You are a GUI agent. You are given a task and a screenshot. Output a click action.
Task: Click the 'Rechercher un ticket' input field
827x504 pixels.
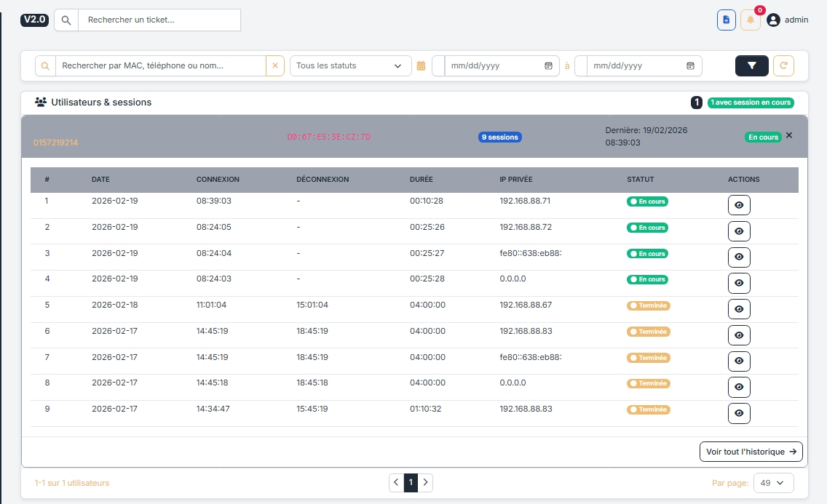click(x=159, y=20)
